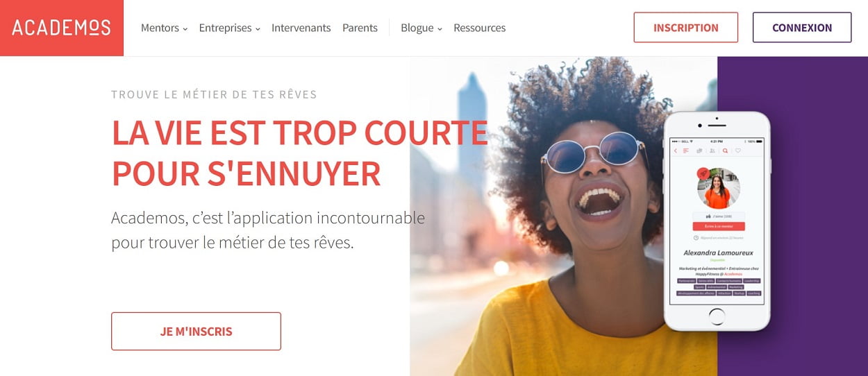Tap the people icon in phone mockup
Image resolution: width=868 pixels, height=376 pixels.
click(x=712, y=151)
